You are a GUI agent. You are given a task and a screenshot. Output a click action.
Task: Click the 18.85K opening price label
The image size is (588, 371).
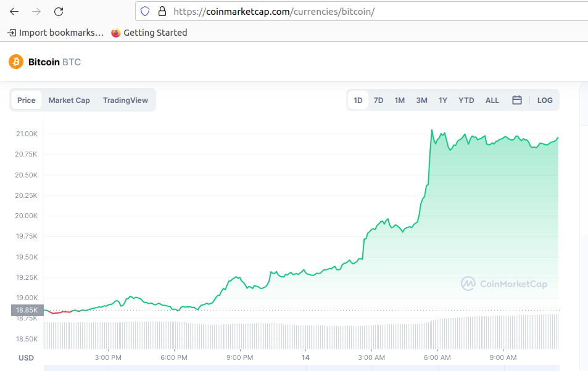click(x=27, y=310)
